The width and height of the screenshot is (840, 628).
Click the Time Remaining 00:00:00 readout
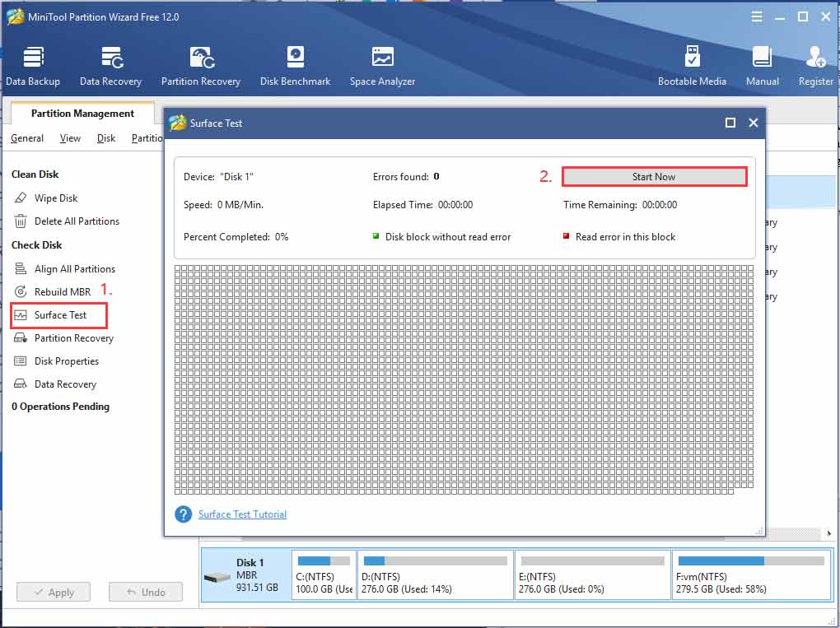point(620,204)
